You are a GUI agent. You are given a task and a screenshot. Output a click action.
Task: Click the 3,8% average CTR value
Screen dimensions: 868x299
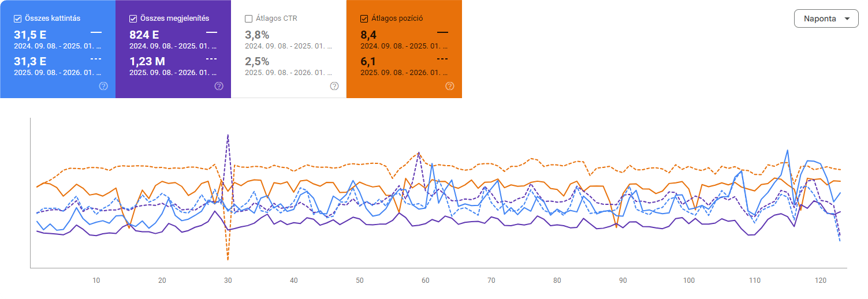[x=257, y=35]
